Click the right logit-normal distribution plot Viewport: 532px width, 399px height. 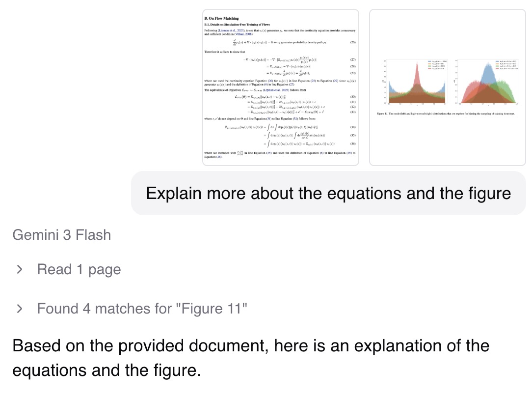pos(488,81)
